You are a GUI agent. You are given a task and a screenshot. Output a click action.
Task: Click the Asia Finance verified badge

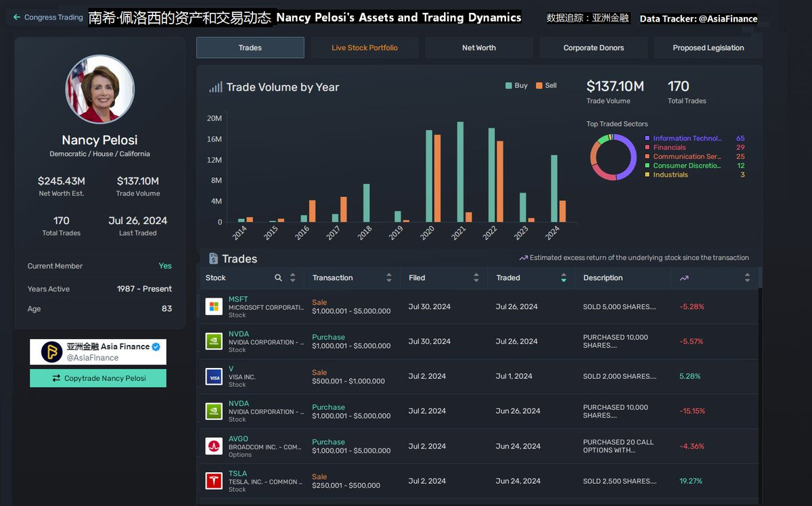(156, 346)
